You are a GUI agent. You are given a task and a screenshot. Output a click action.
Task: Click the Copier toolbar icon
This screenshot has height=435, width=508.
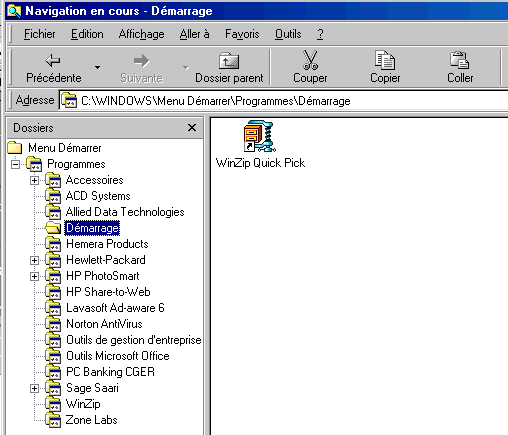(x=385, y=60)
